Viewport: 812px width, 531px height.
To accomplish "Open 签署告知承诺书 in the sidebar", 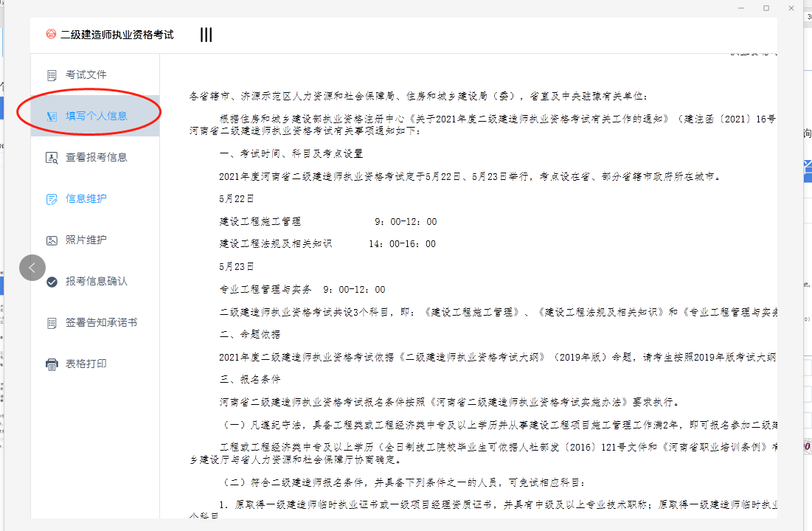I will tap(102, 323).
